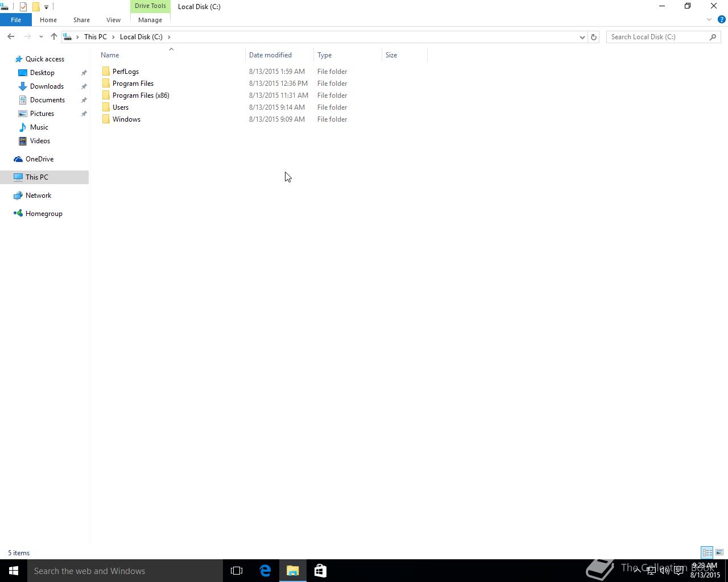728x582 pixels.
Task: Click the Properties quick access toolbar icon
Action: 23,7
